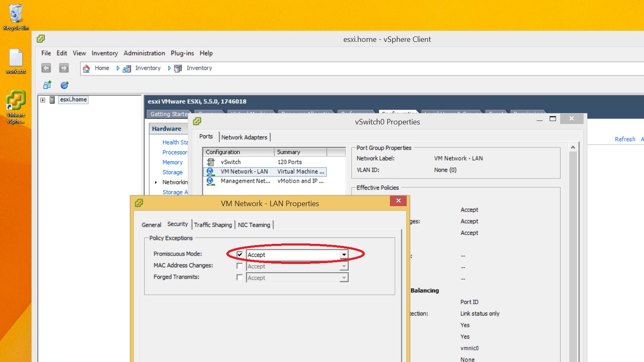
Task: Expand the arrow after the first Inventory breadcrumb
Action: point(169,68)
